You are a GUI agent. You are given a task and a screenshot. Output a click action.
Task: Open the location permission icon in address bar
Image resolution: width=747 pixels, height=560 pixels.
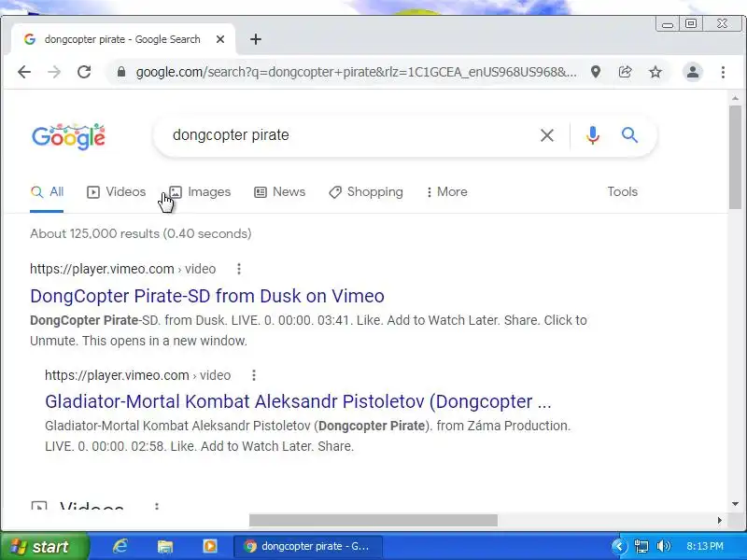[x=596, y=72]
